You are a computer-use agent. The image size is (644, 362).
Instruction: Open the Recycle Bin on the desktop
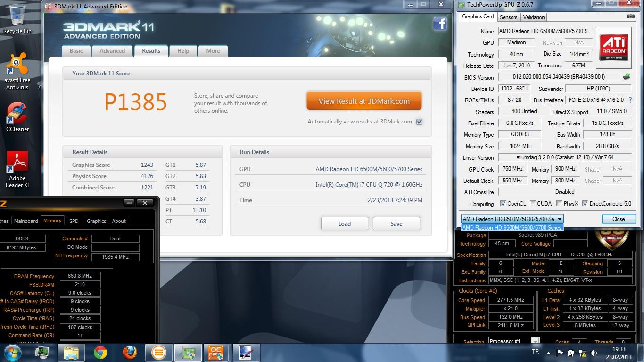click(17, 19)
